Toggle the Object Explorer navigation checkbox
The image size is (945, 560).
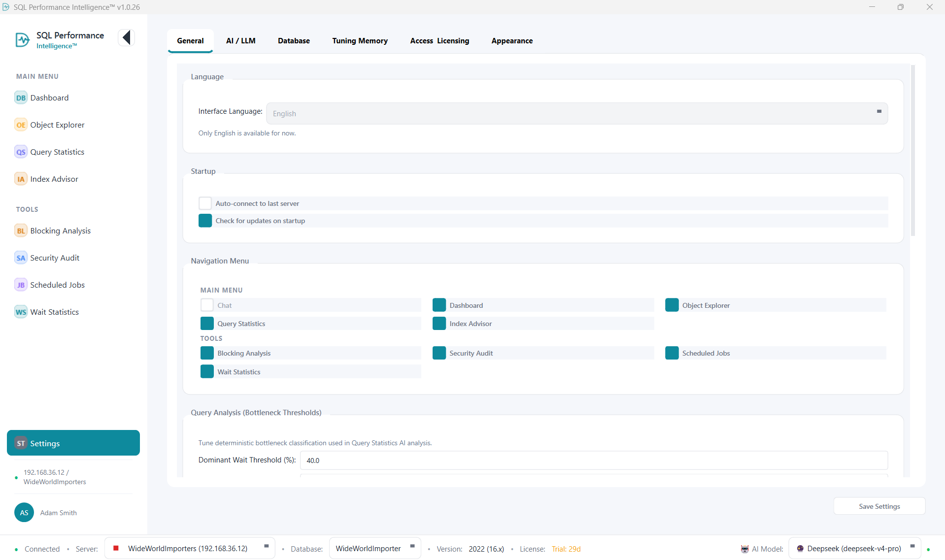pyautogui.click(x=672, y=305)
